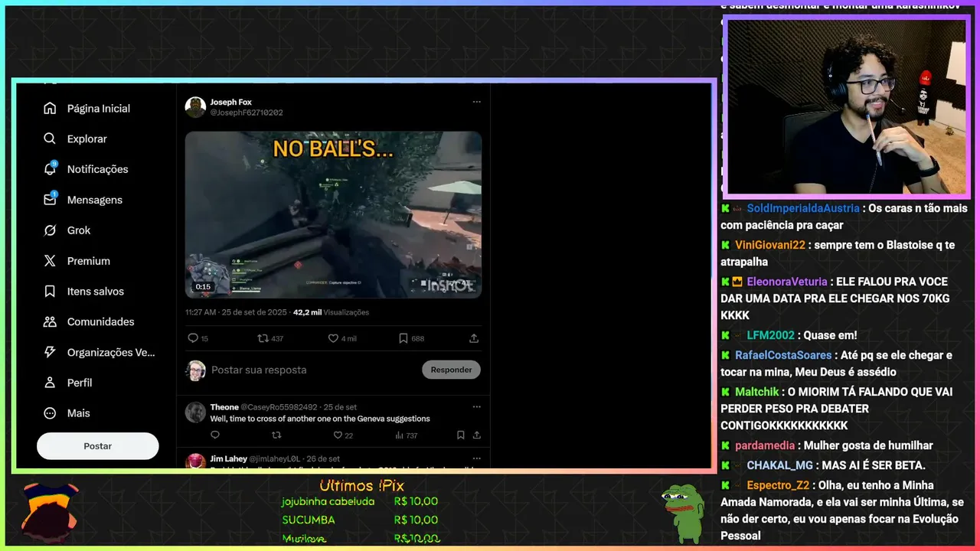
Task: Open Theone's profile name link
Action: [224, 407]
